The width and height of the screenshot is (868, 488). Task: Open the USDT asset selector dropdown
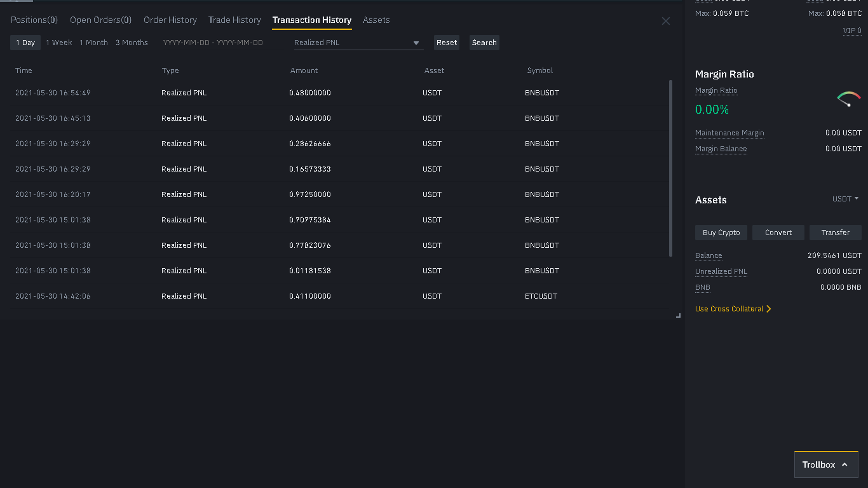pos(845,199)
